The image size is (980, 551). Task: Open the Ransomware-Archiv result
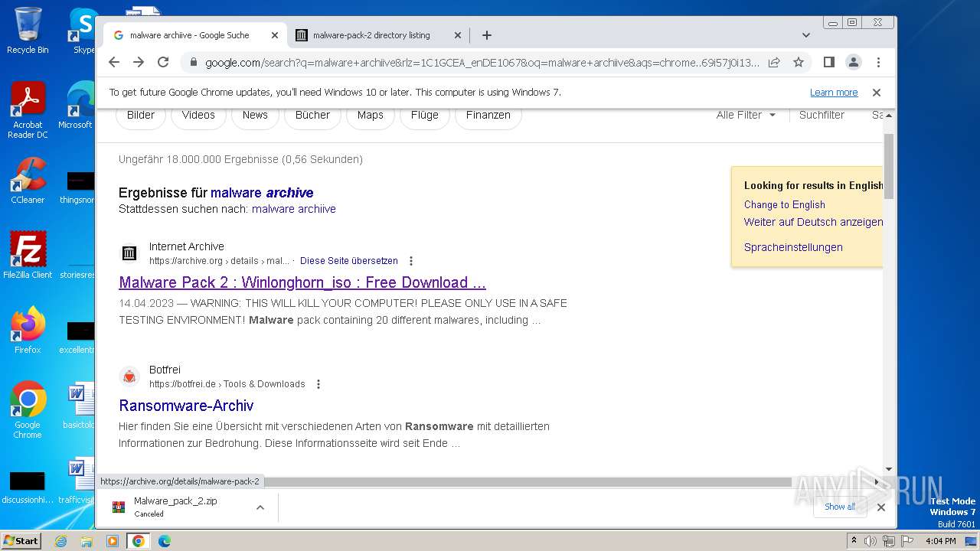coord(186,406)
